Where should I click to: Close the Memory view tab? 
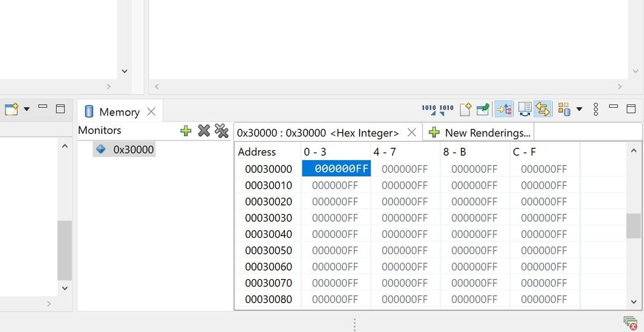coord(151,112)
